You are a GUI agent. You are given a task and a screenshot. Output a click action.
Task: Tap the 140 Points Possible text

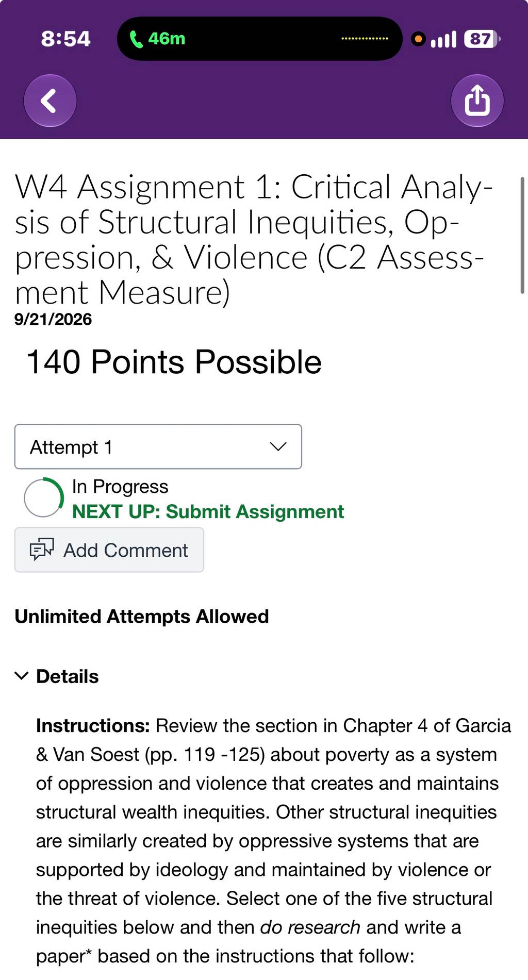coord(174,362)
